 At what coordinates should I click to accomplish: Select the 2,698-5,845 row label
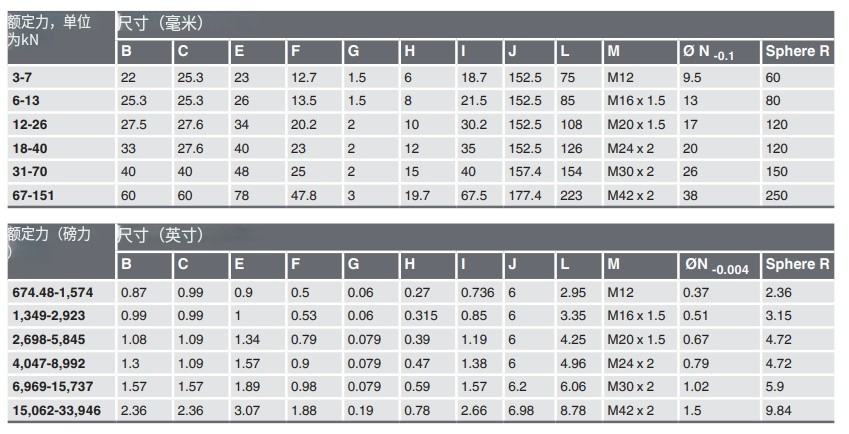[48, 339]
